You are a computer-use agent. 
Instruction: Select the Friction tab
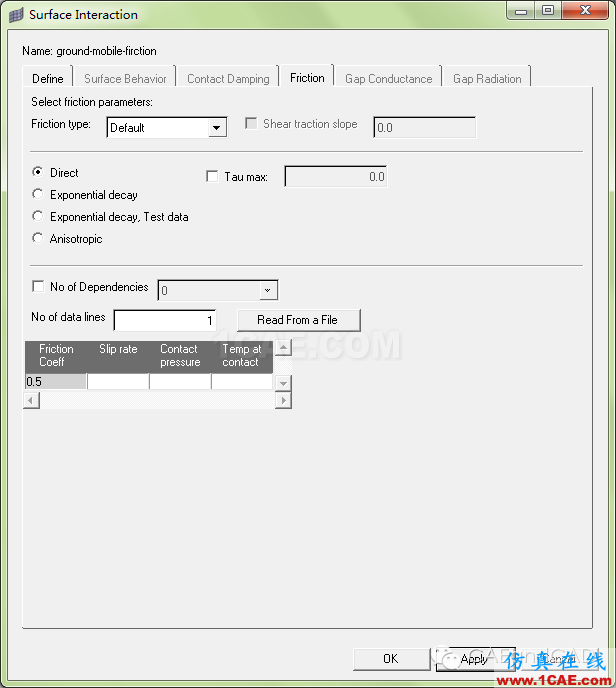click(307, 78)
